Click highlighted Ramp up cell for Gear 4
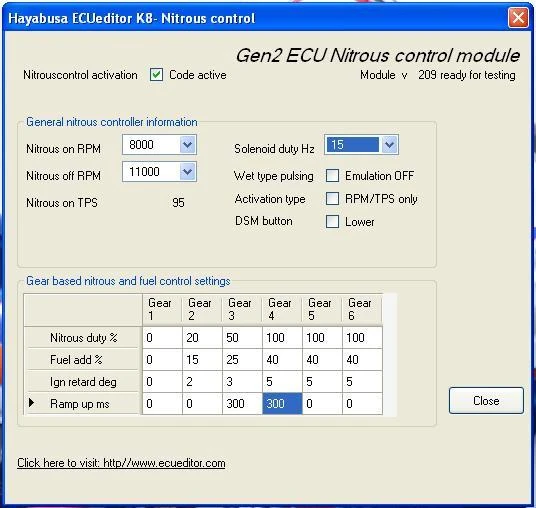Viewport: 536px width, 508px height. point(282,404)
